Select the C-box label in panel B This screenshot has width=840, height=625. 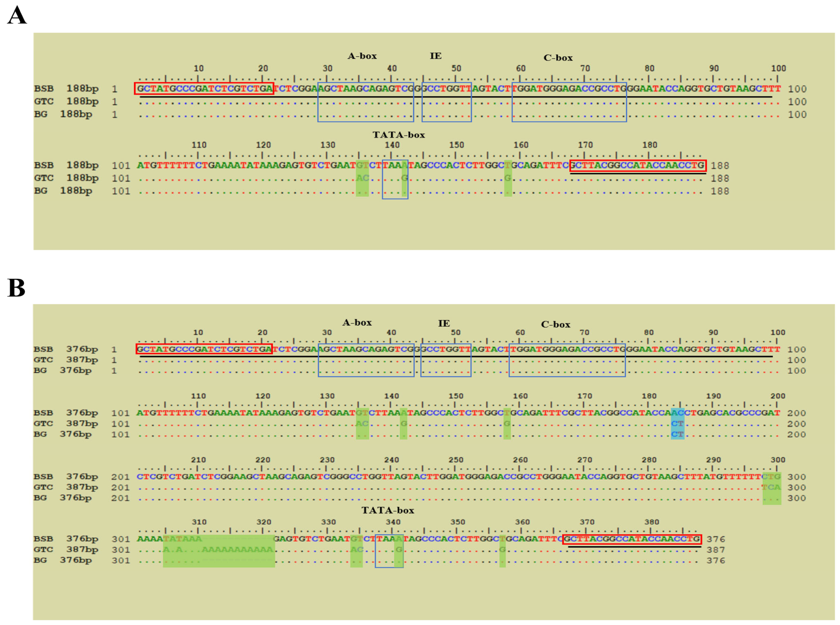(555, 324)
